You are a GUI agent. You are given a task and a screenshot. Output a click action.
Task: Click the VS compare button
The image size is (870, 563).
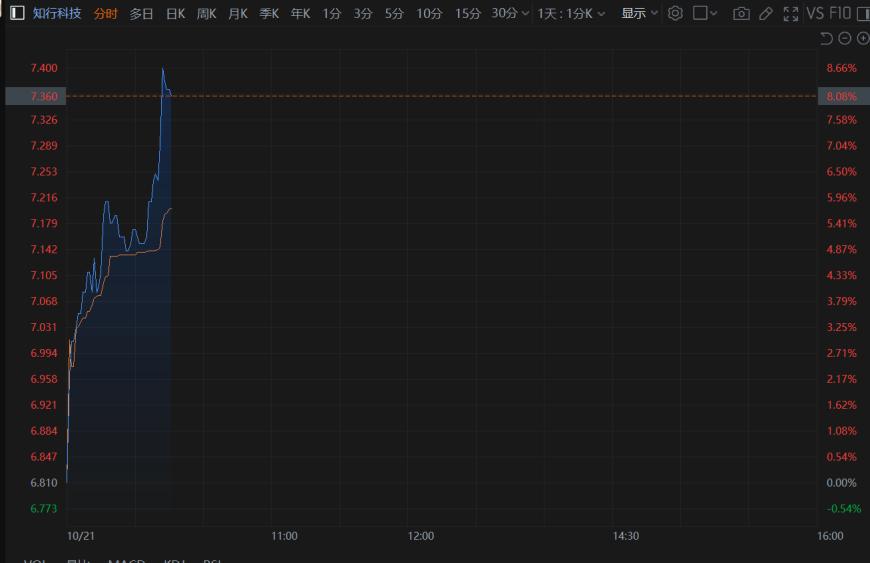(x=815, y=13)
